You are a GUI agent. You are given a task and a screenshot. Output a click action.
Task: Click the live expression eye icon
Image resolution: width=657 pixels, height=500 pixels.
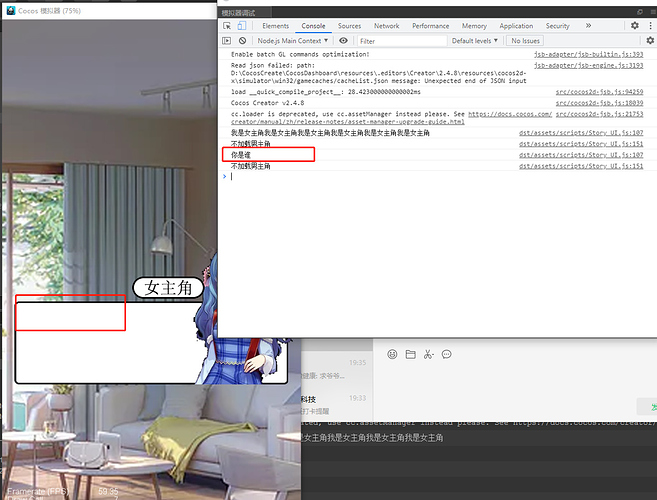343,41
